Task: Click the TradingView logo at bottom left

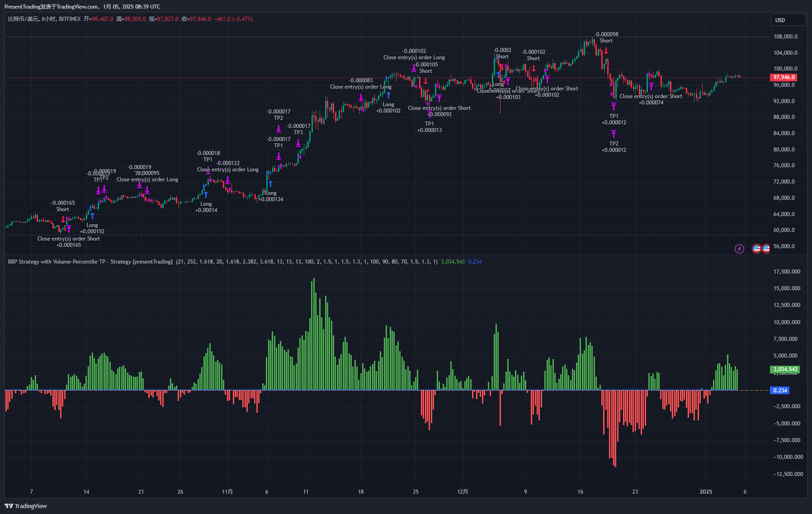Action: [x=26, y=506]
